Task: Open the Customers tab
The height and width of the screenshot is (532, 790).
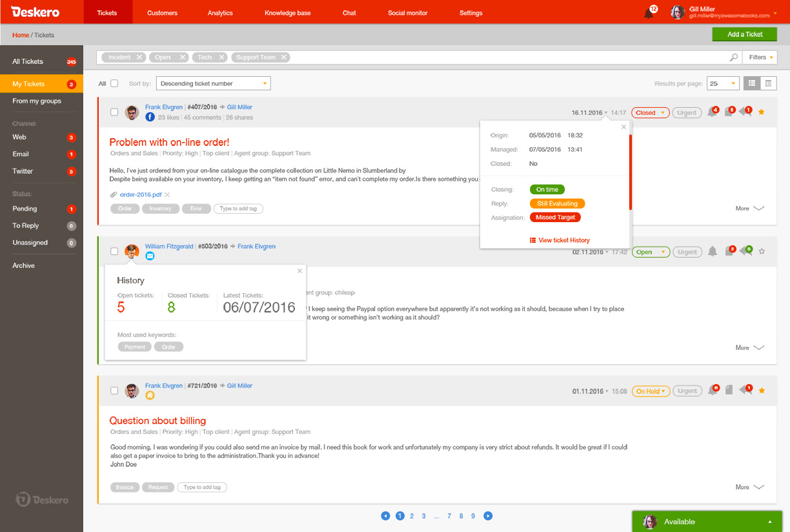Action: 162,13
